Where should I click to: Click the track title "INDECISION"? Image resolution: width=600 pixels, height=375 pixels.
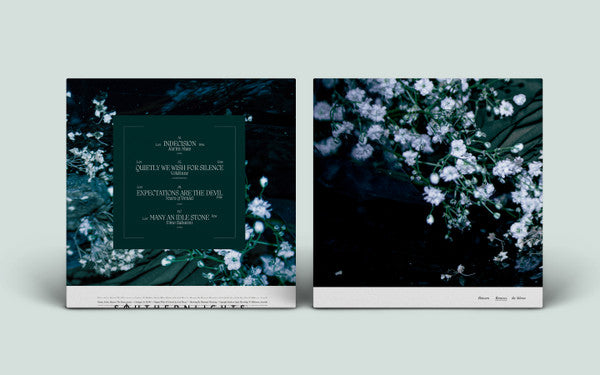pos(179,143)
